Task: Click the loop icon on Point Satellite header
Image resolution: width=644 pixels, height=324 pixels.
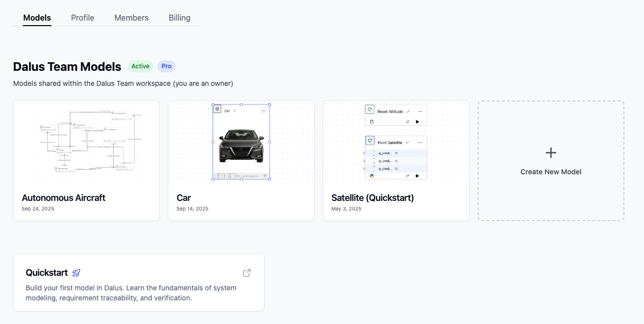Action: coord(370,140)
